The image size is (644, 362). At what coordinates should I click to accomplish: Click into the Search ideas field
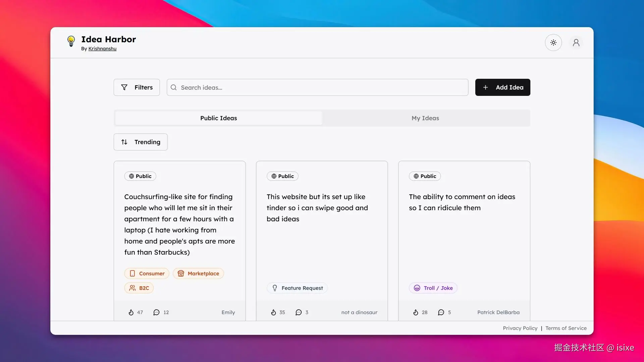click(317, 87)
